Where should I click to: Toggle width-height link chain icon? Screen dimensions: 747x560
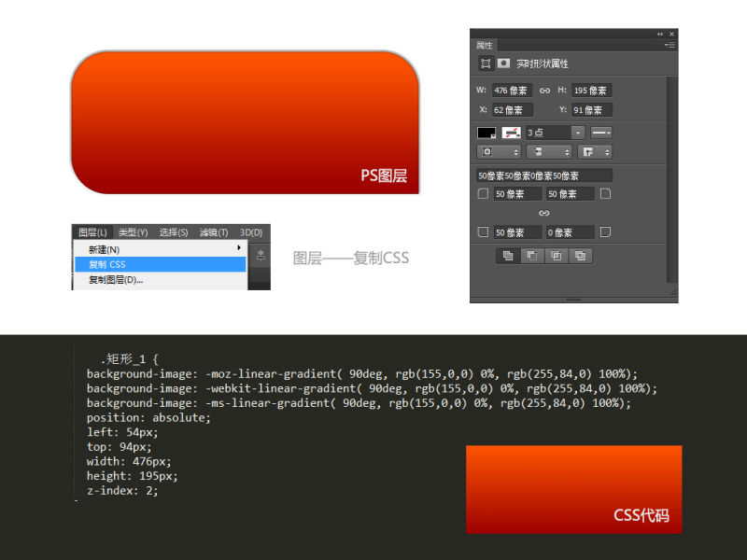click(544, 91)
